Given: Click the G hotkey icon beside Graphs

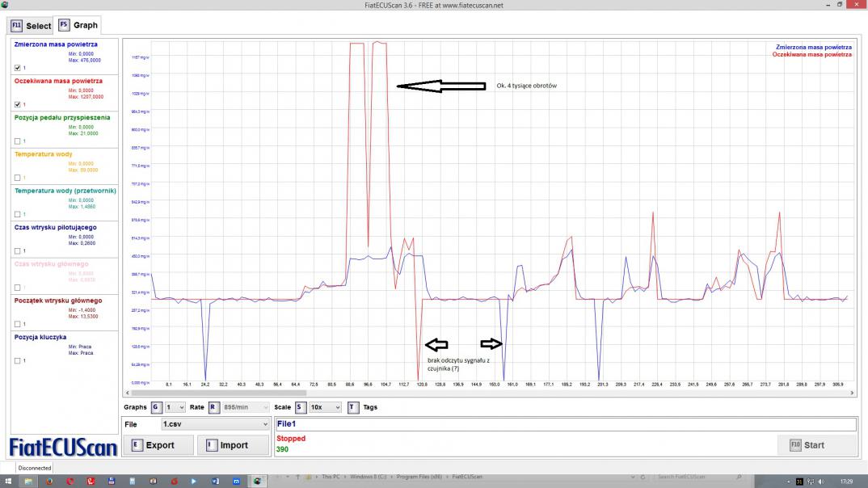Looking at the screenshot, I should click(156, 407).
